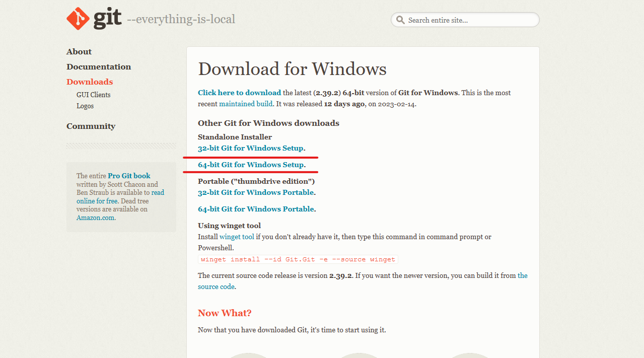Click 'Other Git for Windows downloads' heading
644x358 pixels.
tap(268, 123)
